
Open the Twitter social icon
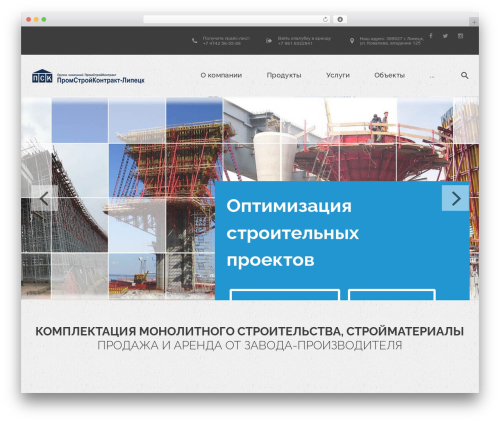coord(445,36)
